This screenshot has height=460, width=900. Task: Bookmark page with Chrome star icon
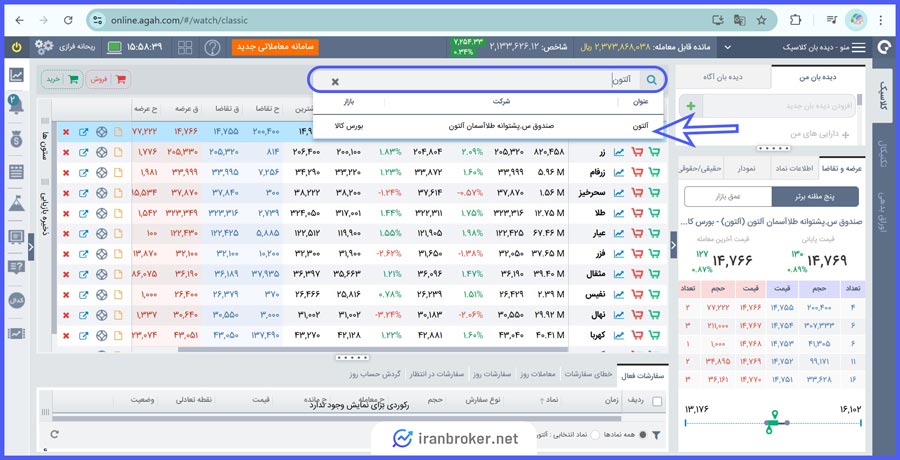click(x=761, y=20)
